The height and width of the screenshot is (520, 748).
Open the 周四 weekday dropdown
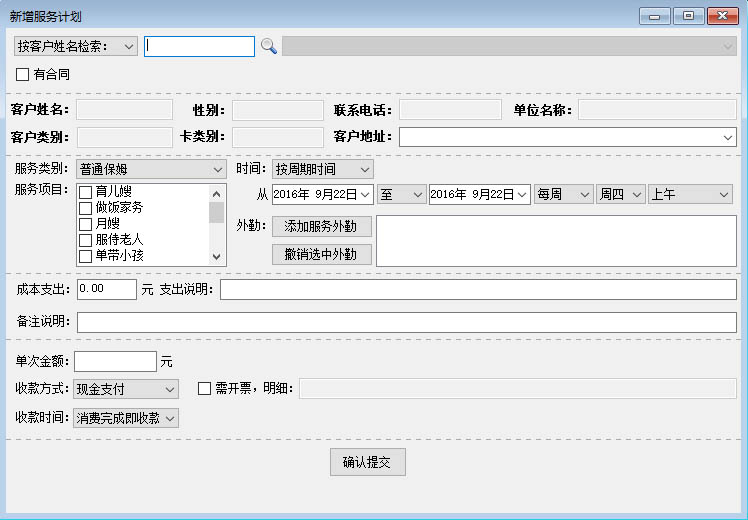click(x=620, y=195)
